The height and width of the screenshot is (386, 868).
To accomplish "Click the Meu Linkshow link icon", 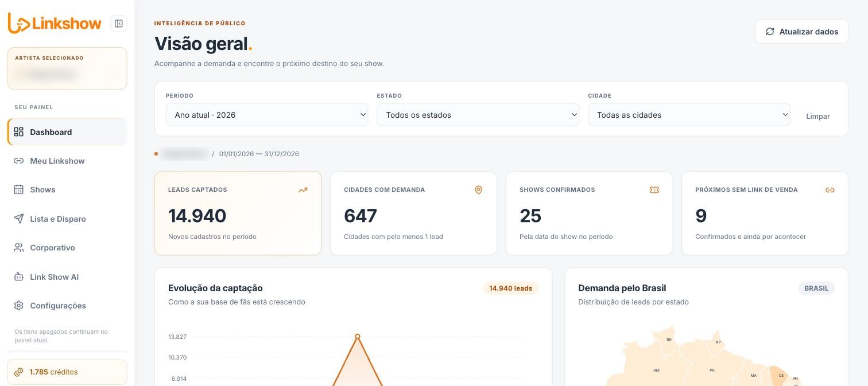I will 19,161.
